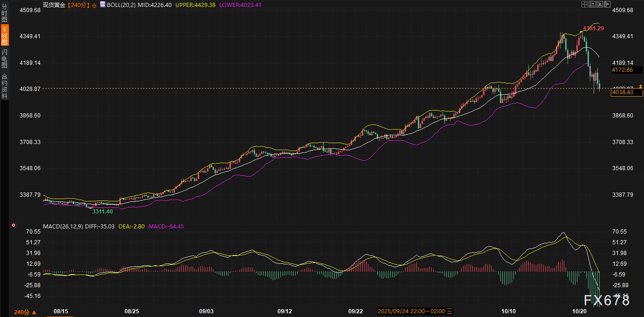
Task: Click the jump-to-start axis icon
Action: pos(592,4)
